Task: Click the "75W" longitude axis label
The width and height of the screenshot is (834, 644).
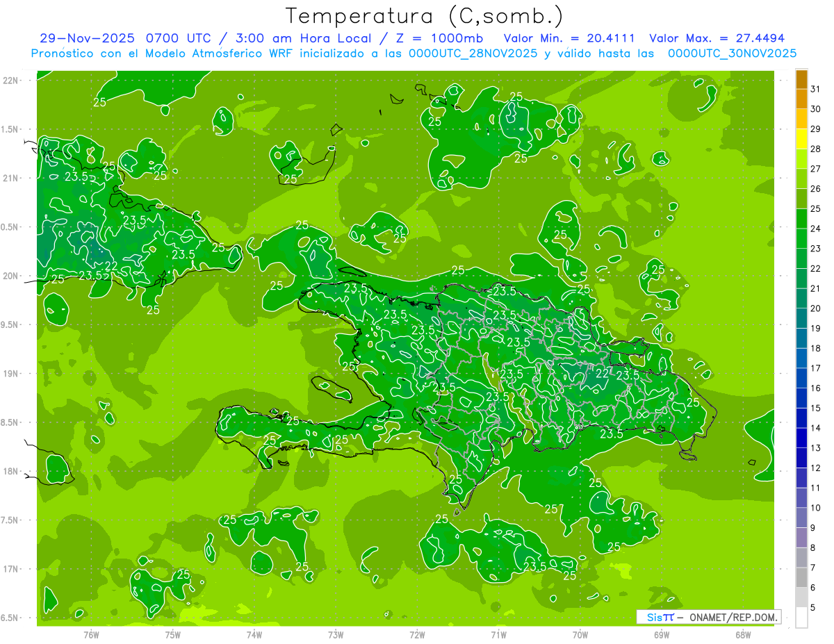Action: [173, 635]
